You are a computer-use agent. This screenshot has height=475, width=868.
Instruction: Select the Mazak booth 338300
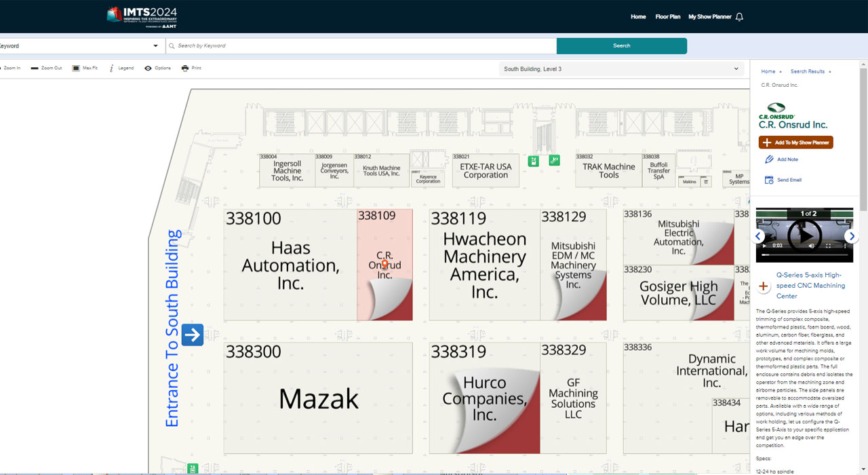(x=318, y=398)
